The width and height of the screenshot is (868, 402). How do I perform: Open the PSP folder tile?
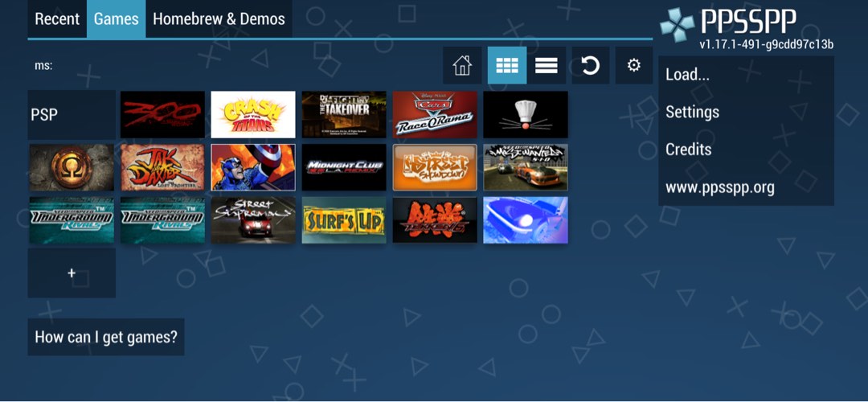72,115
